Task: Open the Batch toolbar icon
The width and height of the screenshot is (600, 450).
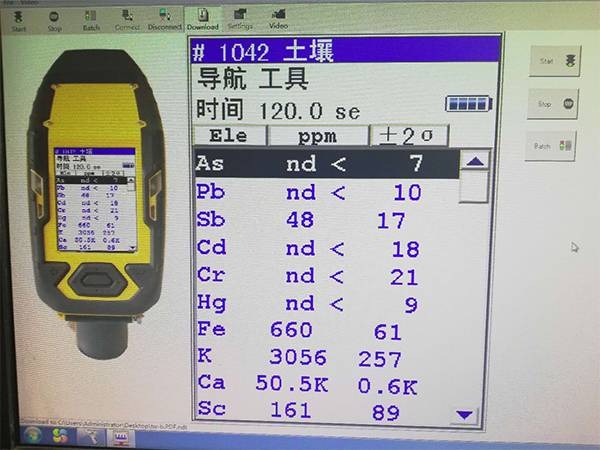Action: pos(91,20)
